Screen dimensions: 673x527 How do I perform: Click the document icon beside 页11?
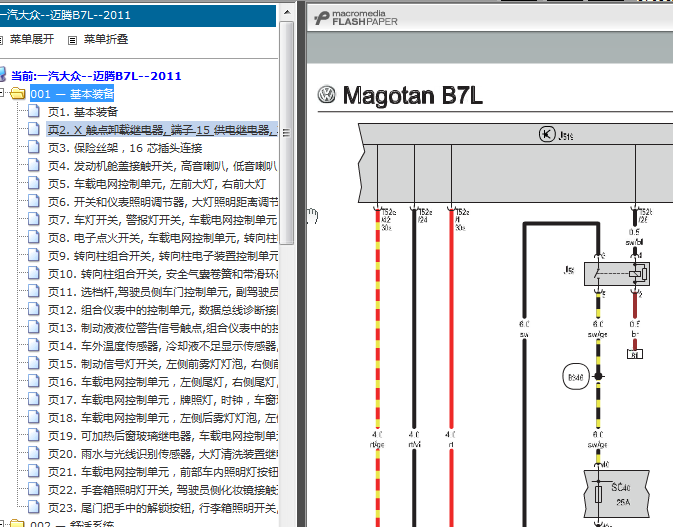(33, 291)
